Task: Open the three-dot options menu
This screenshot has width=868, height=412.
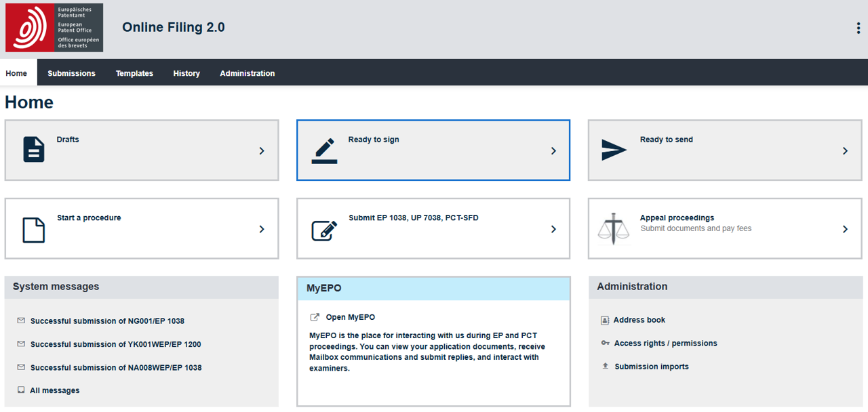Action: click(858, 28)
